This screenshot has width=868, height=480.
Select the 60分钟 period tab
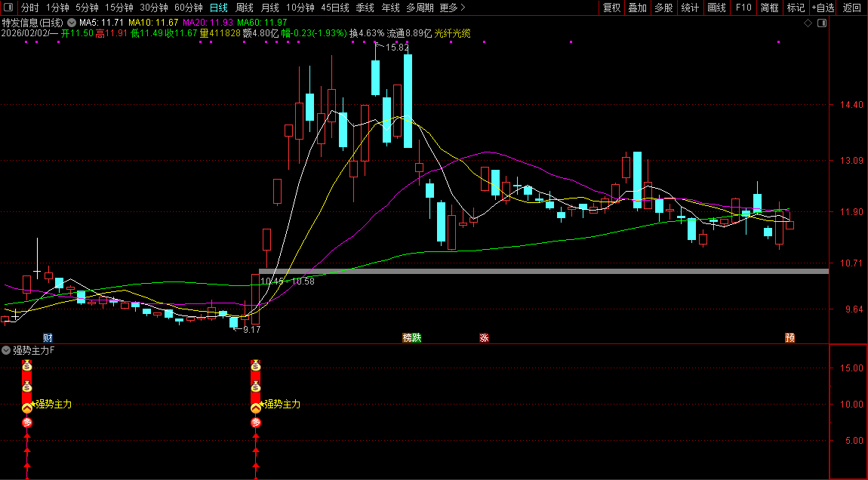click(188, 8)
